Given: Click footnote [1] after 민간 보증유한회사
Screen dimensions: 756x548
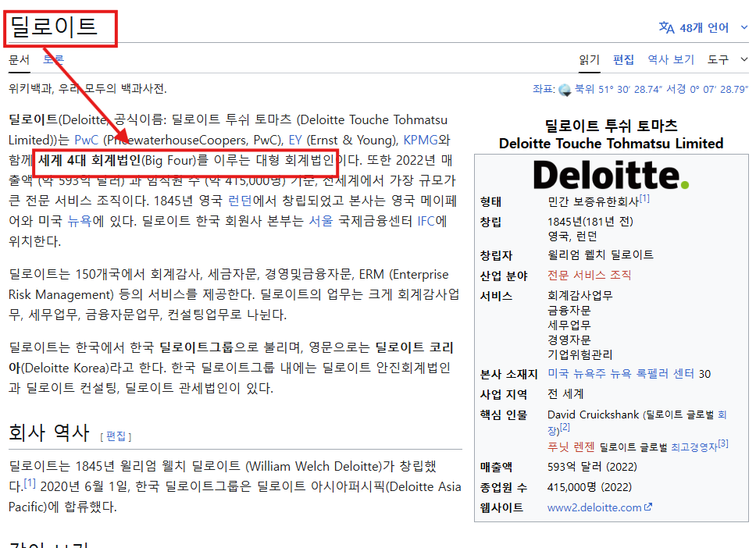Looking at the screenshot, I should point(644,198).
